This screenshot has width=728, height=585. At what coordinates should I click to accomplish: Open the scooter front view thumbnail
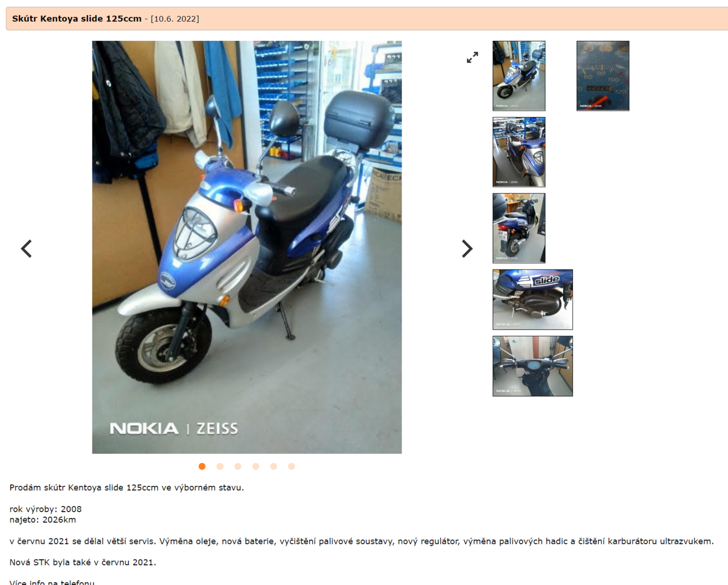pos(519,152)
